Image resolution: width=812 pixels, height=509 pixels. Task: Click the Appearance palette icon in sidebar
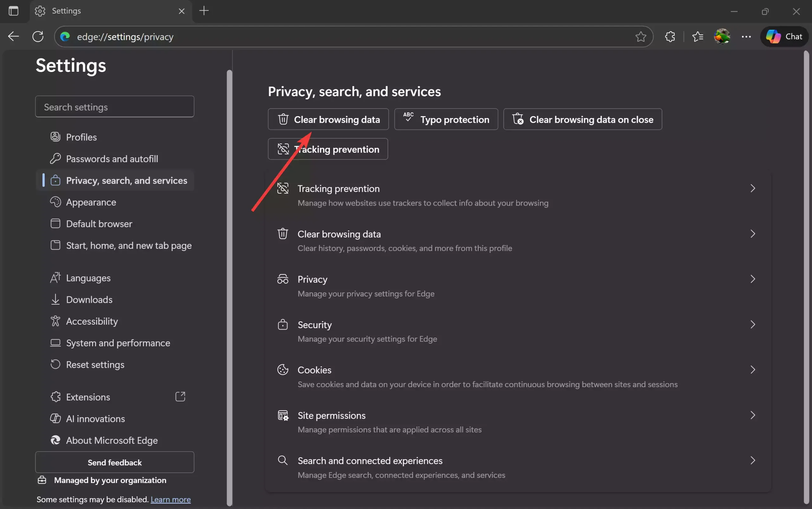pyautogui.click(x=56, y=202)
